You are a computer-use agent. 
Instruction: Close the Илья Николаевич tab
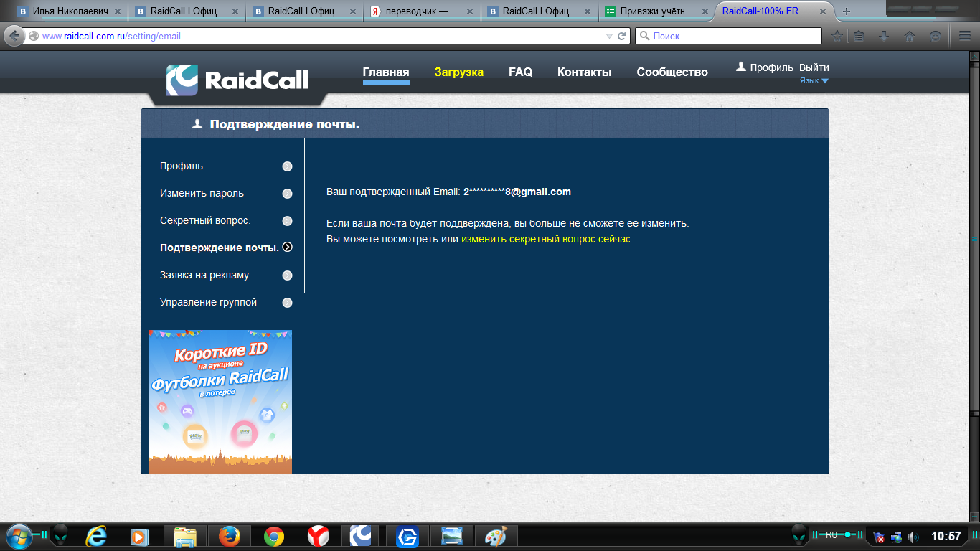pos(117,11)
